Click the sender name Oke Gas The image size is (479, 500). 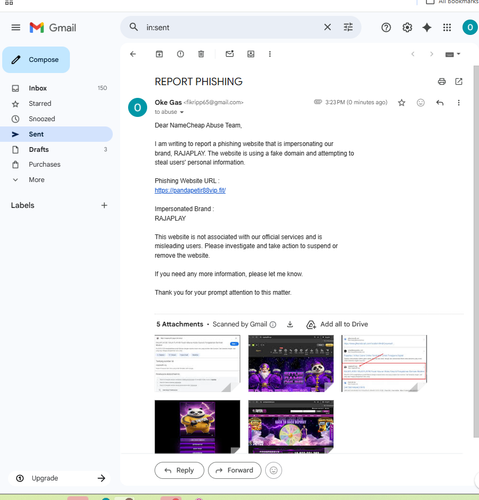point(168,102)
